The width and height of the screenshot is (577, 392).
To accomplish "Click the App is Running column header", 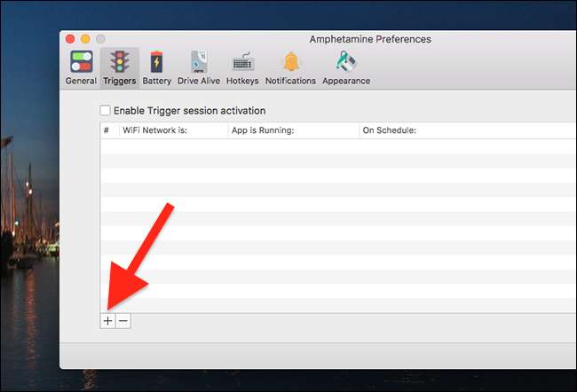I will click(293, 130).
